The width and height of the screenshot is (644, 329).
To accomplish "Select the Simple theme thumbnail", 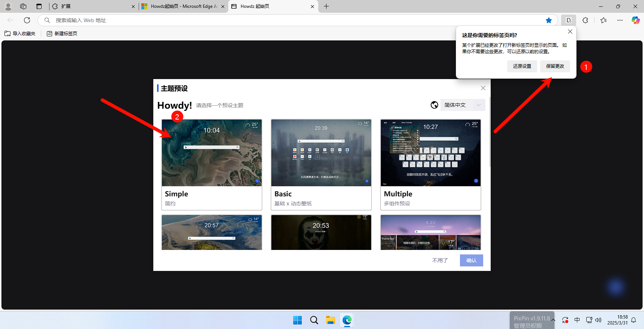I will pyautogui.click(x=212, y=153).
